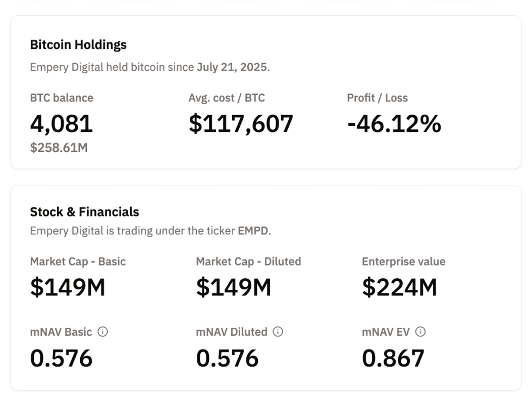Click the 0.867 mNAV EV value

coord(393,358)
